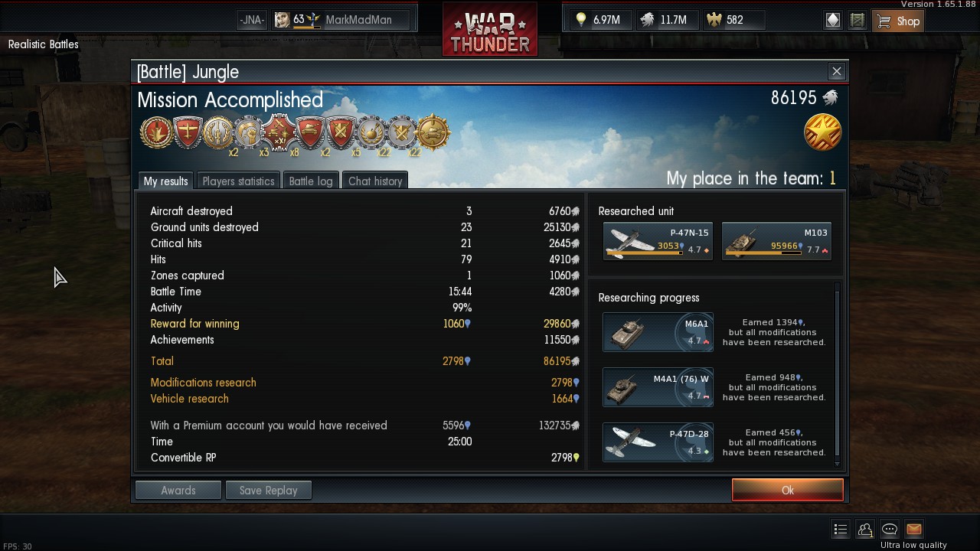Open the Shop with the cart icon

[897, 21]
